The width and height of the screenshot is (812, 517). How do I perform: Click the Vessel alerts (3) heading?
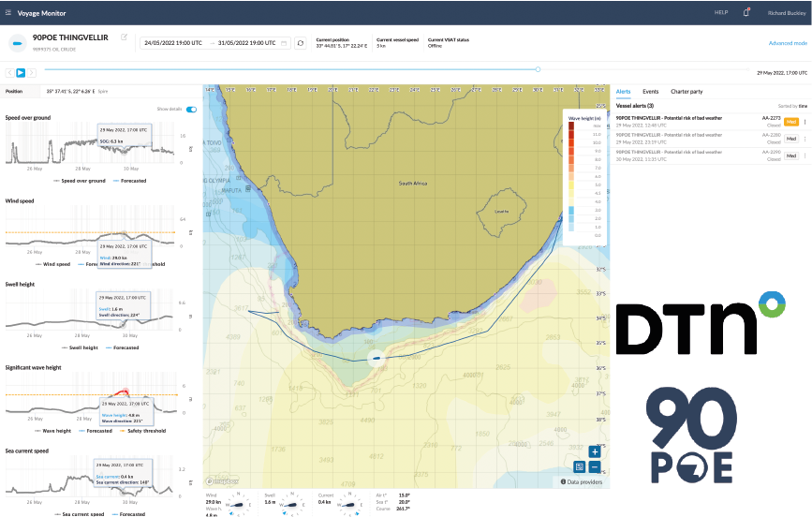pyautogui.click(x=634, y=106)
